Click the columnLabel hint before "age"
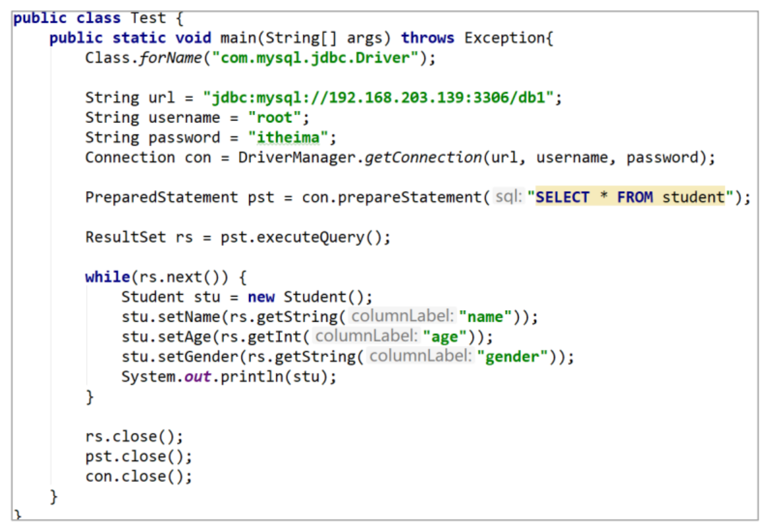 [366, 336]
